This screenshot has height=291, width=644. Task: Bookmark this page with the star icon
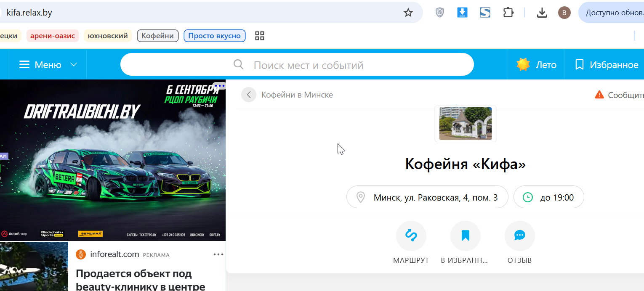coord(408,13)
